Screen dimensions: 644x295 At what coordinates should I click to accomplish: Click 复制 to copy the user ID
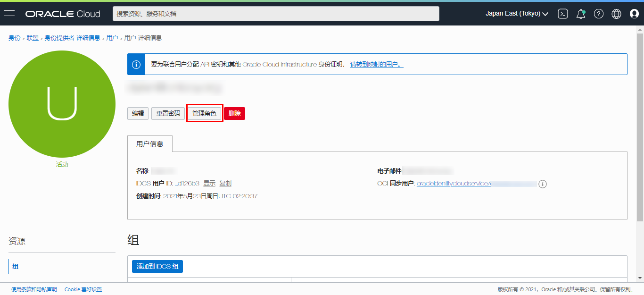coord(225,183)
